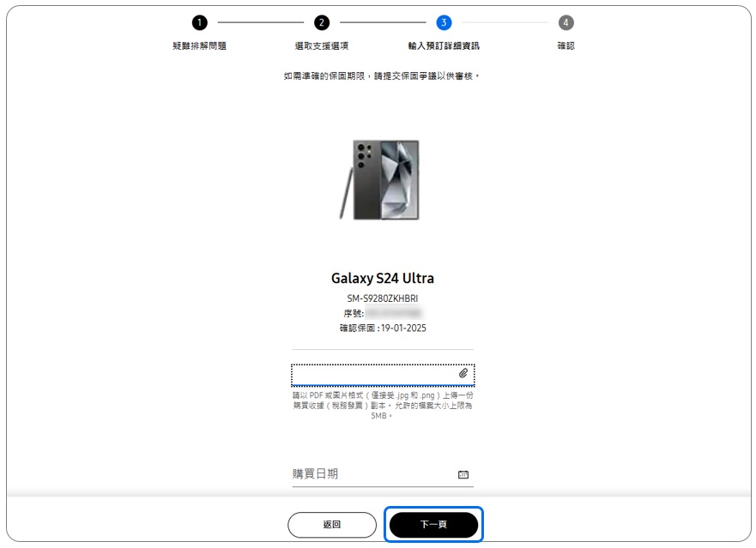Select step 3 circle 輸入預訂詳細資訊
The image size is (756, 548).
point(444,22)
